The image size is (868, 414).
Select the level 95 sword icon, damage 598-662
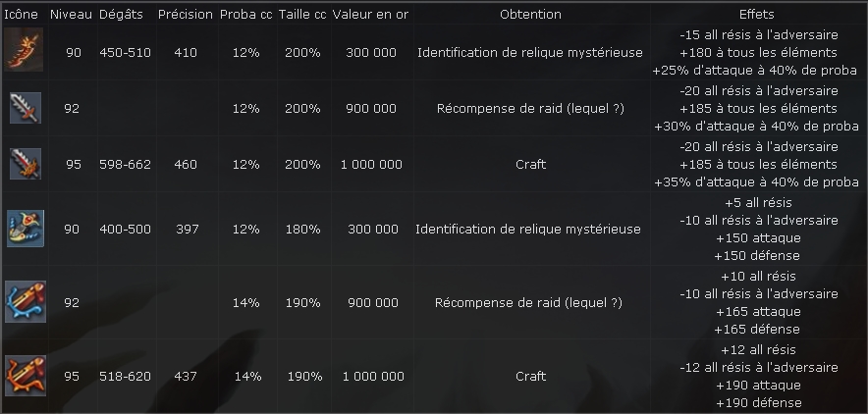pos(26,164)
